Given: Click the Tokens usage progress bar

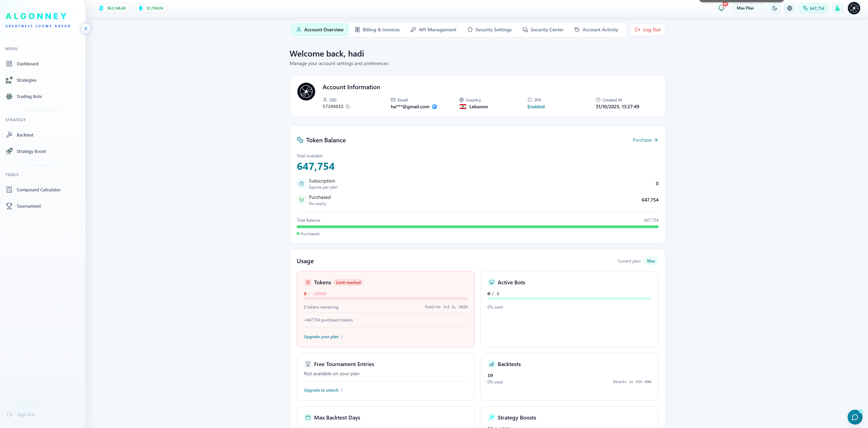Looking at the screenshot, I should (386, 299).
